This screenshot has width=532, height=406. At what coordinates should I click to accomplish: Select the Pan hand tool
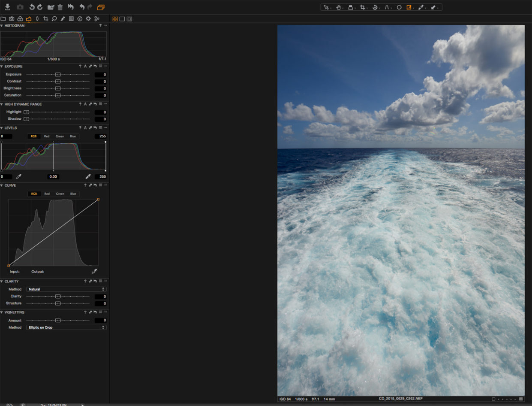coord(339,7)
